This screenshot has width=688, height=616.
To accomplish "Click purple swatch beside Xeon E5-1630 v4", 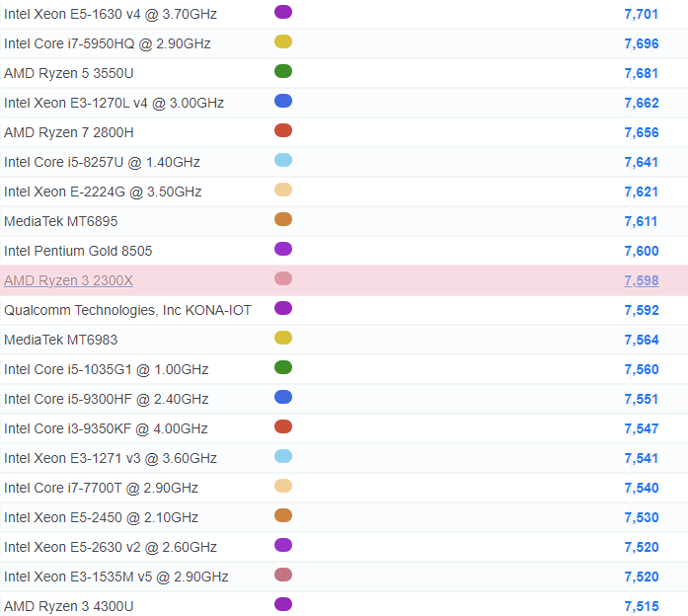I will pos(283,12).
